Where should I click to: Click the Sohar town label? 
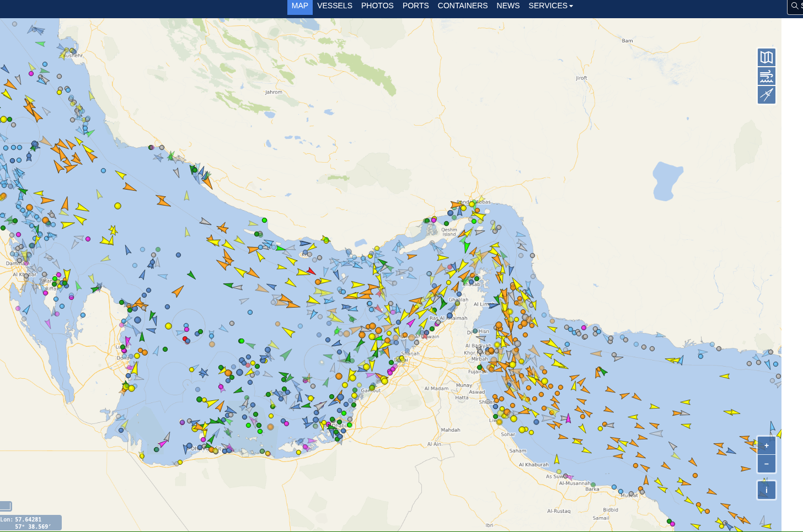pos(508,434)
